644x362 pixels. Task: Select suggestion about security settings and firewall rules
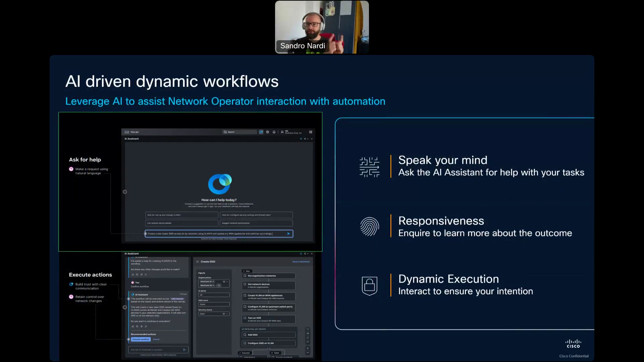pyautogui.click(x=256, y=215)
